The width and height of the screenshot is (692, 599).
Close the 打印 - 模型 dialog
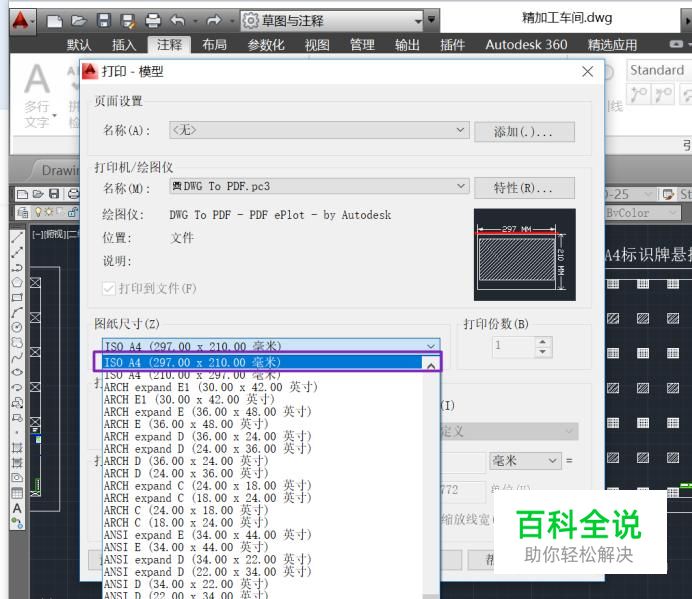tap(587, 72)
